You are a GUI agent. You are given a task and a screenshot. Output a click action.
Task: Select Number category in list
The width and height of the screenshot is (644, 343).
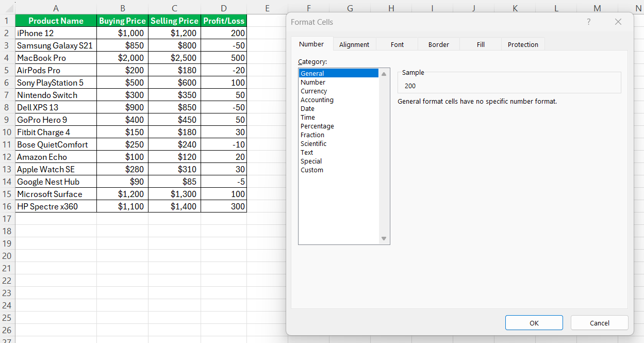339,82
